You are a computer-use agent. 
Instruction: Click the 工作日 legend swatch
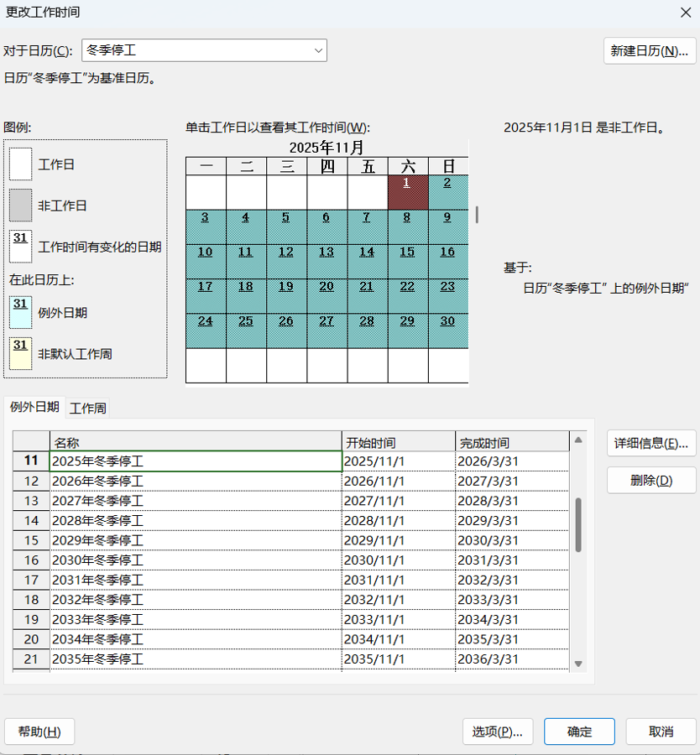coord(21,164)
